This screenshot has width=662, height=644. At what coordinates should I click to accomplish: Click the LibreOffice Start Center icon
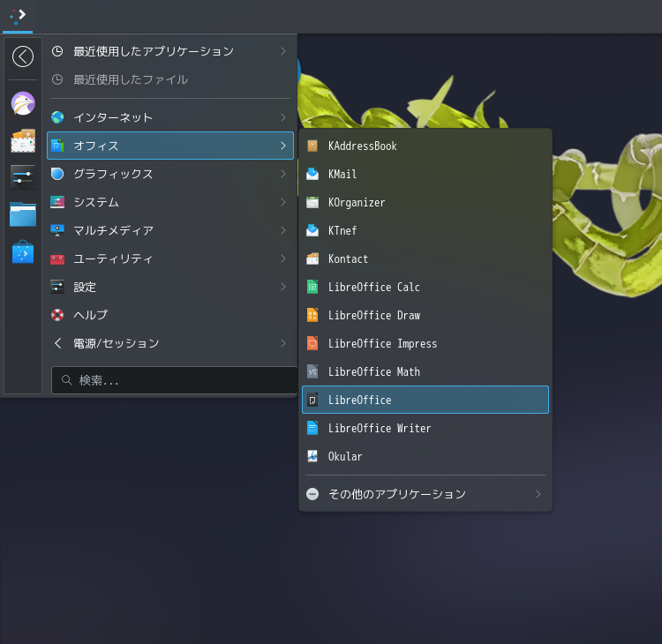tap(312, 400)
